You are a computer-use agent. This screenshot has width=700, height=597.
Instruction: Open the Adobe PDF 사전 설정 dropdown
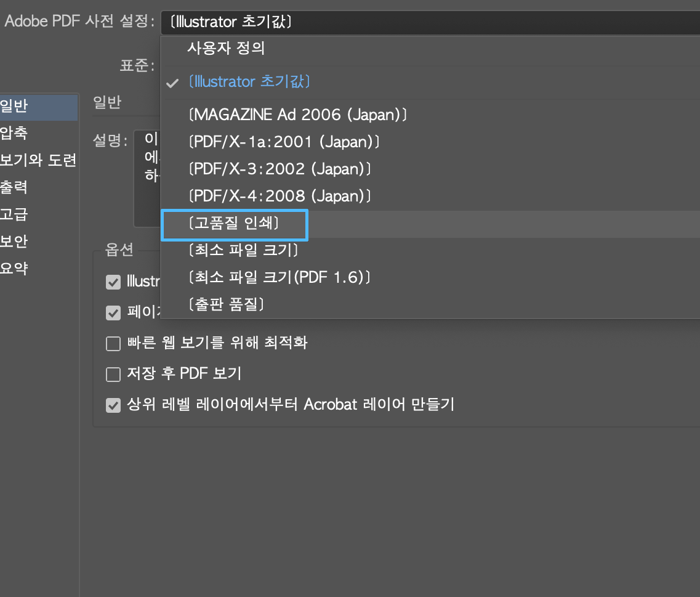click(x=430, y=22)
